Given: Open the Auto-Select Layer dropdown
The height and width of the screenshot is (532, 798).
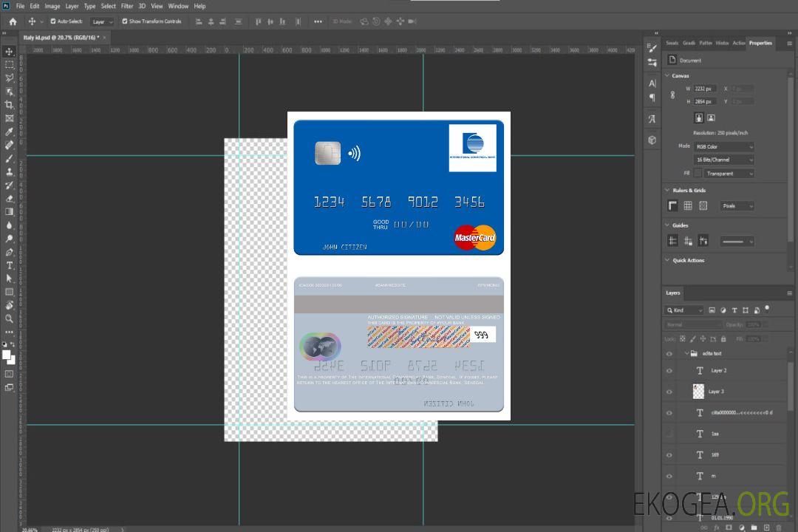Looking at the screenshot, I should coord(102,21).
